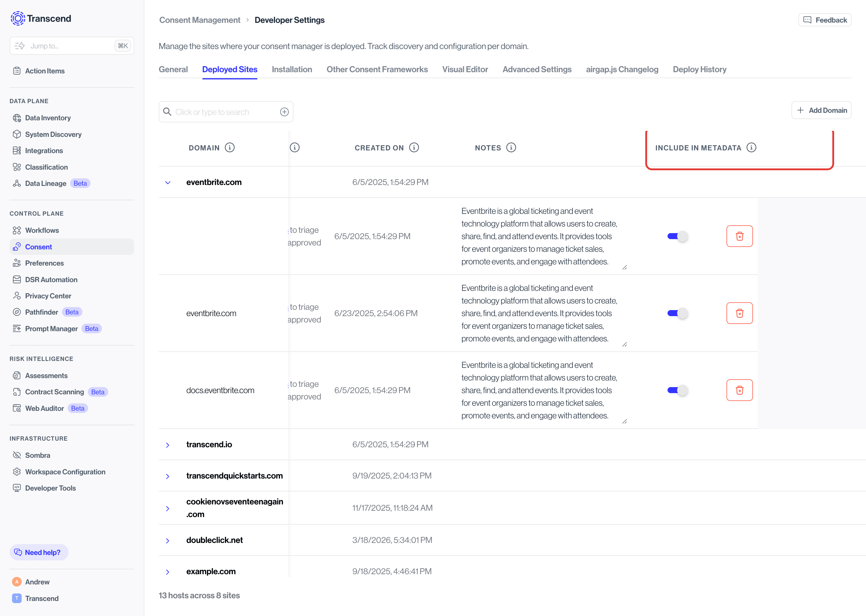Viewport: 866px width, 616px height.
Task: Expand the transcendquickstarts.com group
Action: [x=168, y=476]
